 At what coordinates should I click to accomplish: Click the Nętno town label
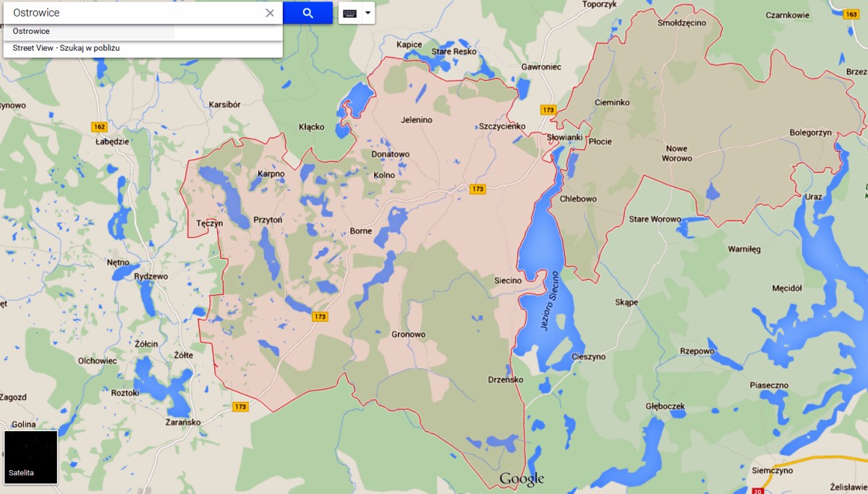[118, 262]
